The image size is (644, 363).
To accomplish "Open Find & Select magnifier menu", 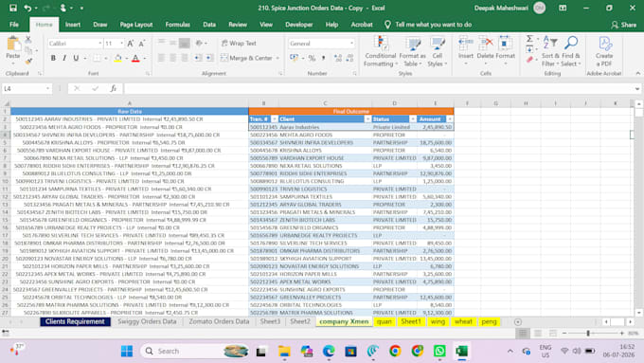I will click(x=571, y=51).
